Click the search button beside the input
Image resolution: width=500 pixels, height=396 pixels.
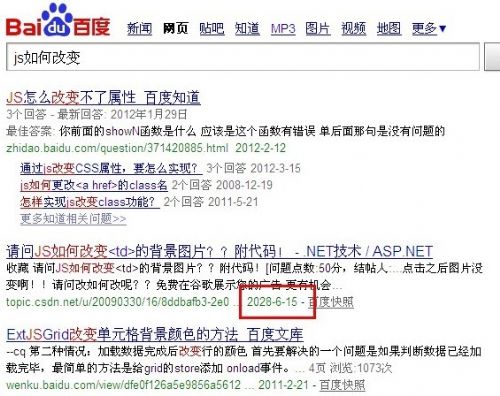point(492,57)
